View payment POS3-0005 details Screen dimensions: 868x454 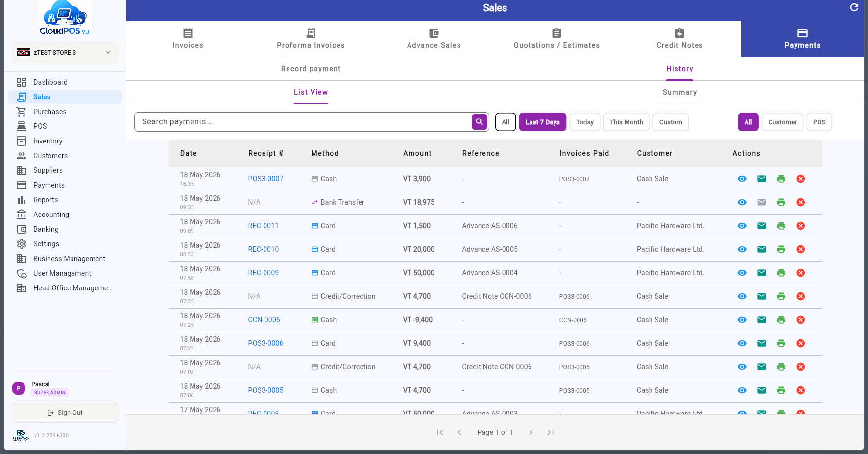point(742,390)
